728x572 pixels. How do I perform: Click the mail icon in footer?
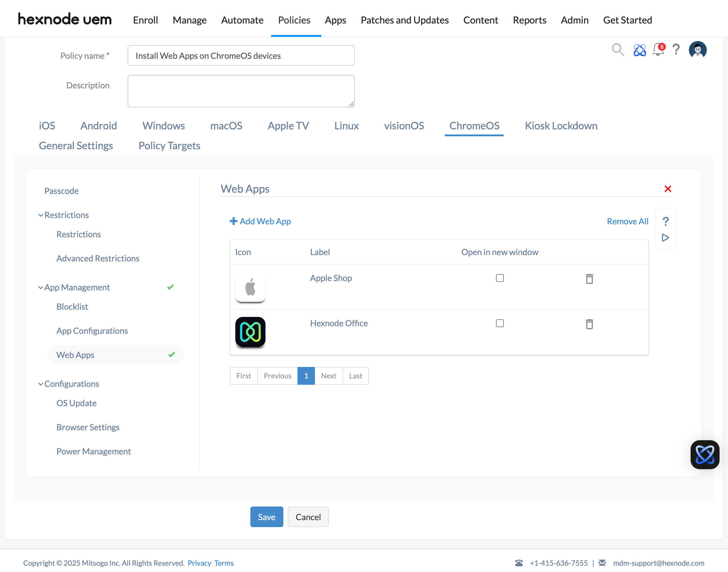click(x=602, y=563)
